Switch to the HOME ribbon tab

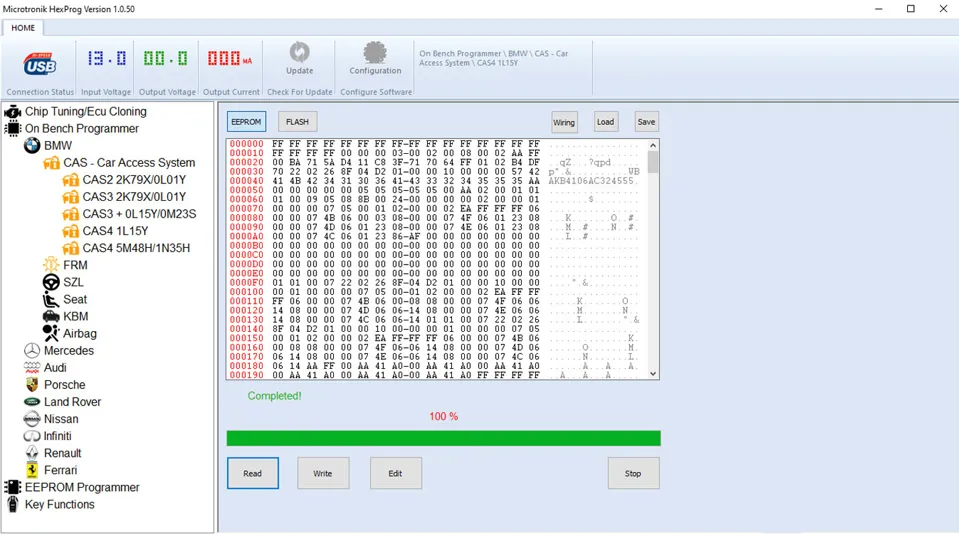[x=23, y=28]
